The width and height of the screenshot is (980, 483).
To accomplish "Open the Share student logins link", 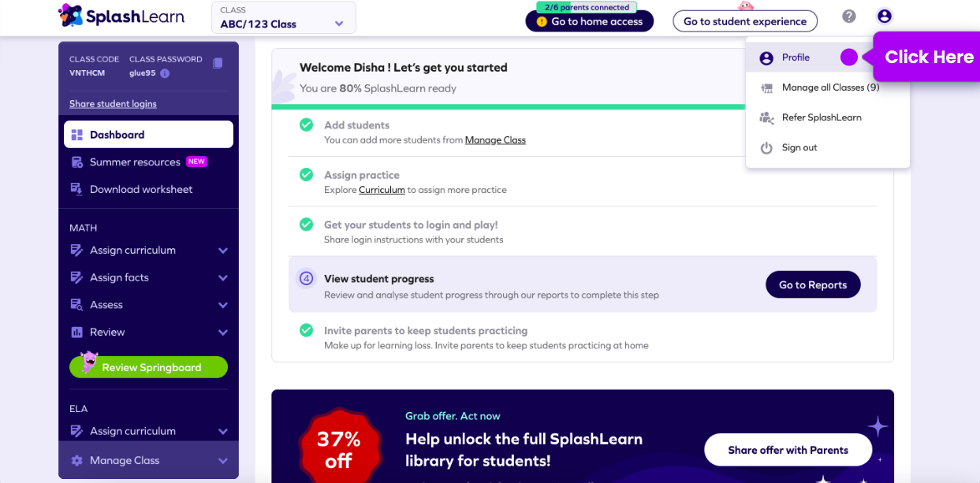I will 113,104.
